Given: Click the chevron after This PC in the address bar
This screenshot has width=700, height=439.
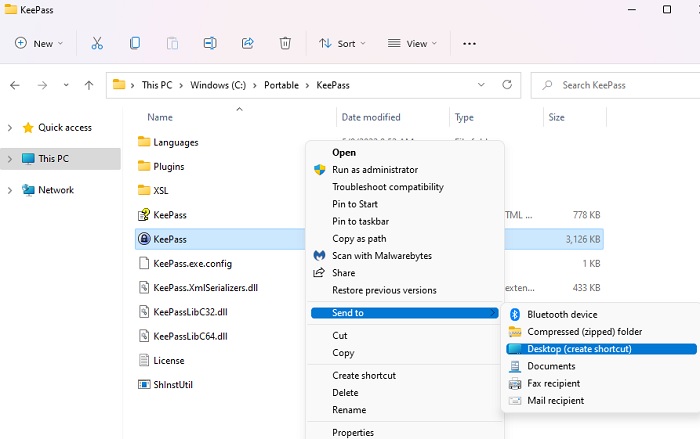Looking at the screenshot, I should tap(181, 85).
